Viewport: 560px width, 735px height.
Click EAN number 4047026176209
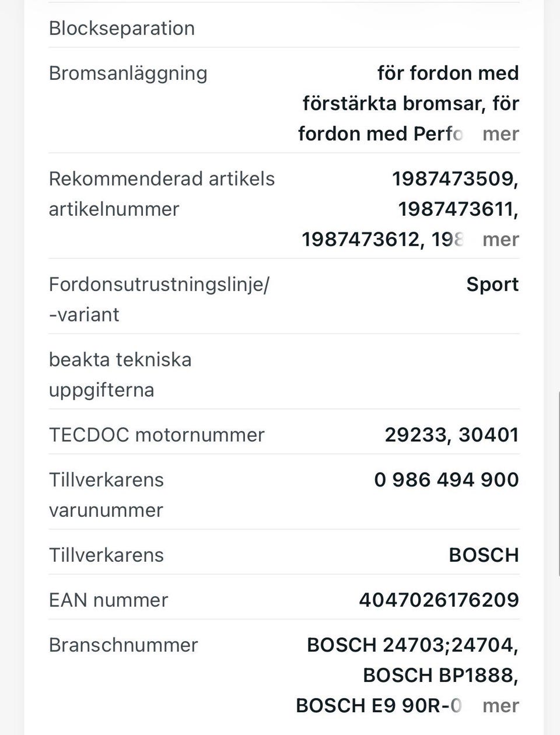(x=439, y=600)
